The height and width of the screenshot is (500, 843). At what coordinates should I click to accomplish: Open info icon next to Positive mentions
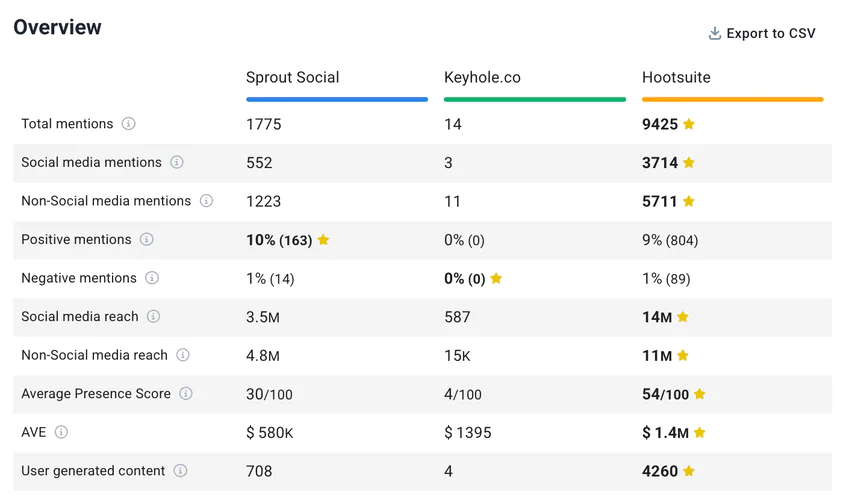[x=147, y=239]
